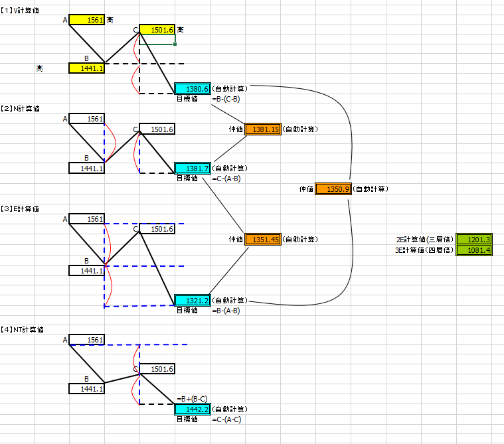
Task: Click green 2E計算値 cell 1201.3
Action: tap(473, 240)
